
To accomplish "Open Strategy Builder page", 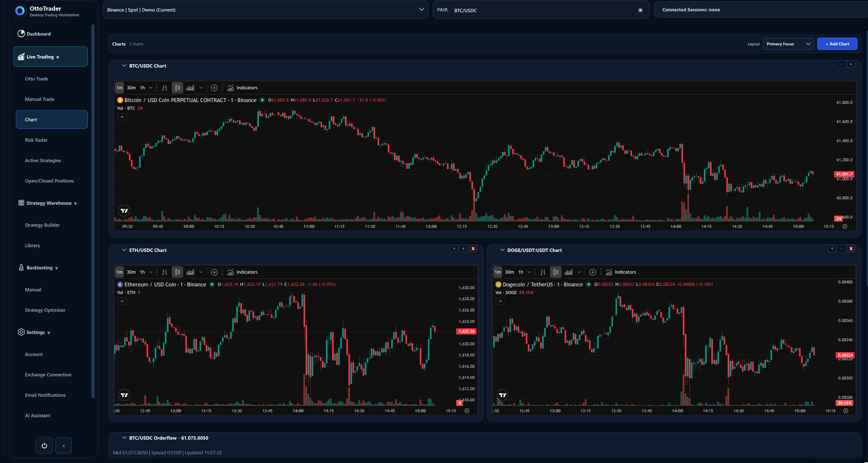I will tap(42, 225).
